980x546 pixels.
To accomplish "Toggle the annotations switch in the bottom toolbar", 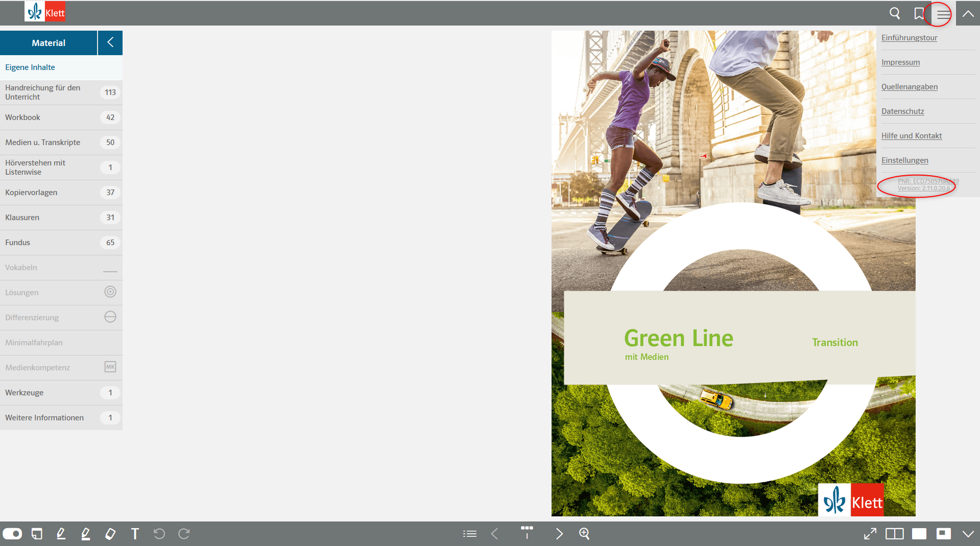I will pos(12,534).
